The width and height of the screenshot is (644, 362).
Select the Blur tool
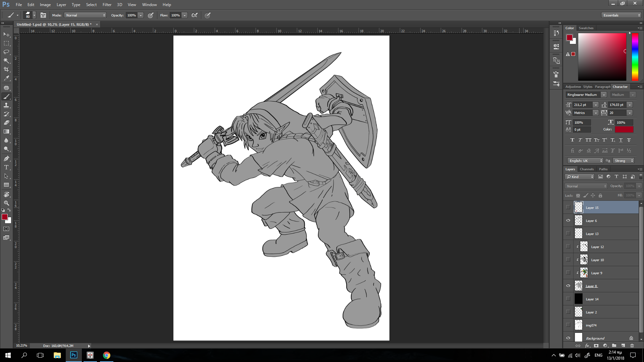[6, 140]
